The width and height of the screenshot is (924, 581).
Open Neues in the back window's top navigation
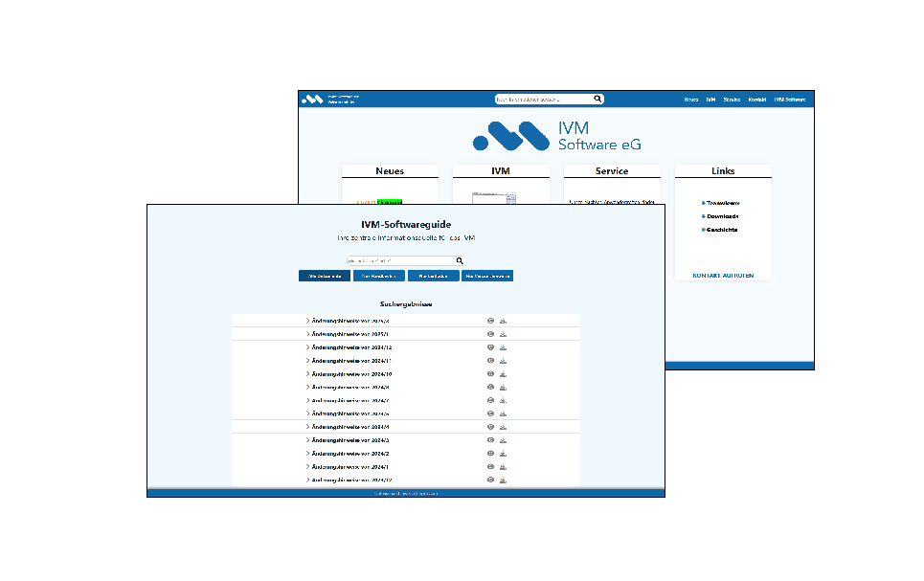pos(691,100)
